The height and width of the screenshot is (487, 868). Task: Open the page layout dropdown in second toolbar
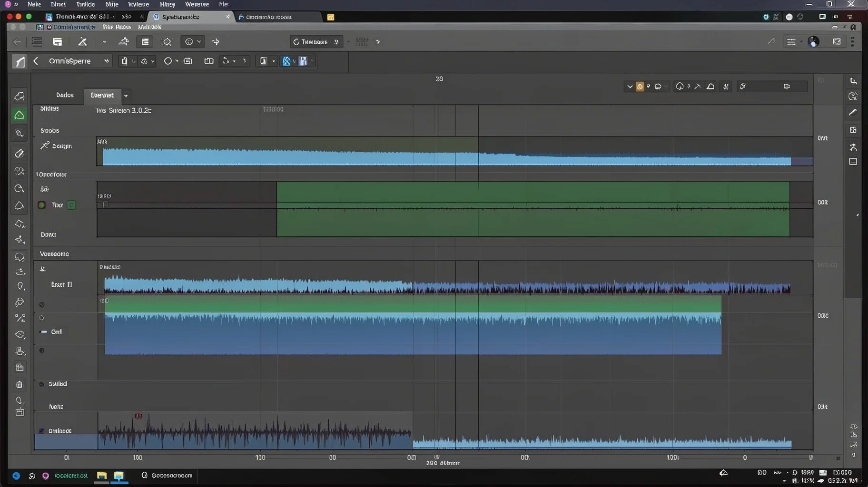(x=273, y=61)
